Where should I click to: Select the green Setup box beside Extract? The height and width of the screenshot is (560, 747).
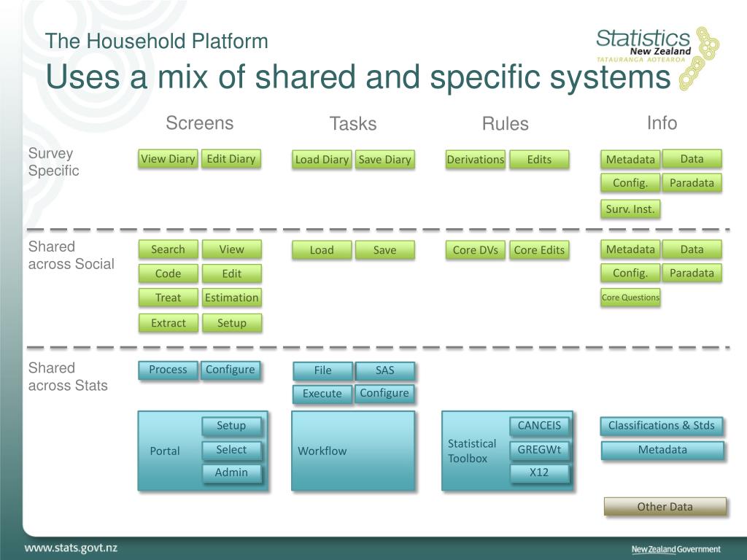(231, 323)
